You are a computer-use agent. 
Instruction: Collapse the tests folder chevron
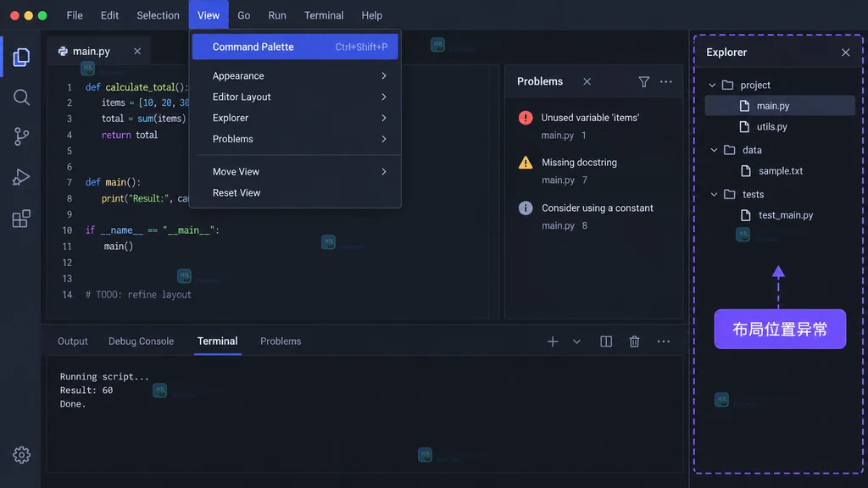(714, 194)
